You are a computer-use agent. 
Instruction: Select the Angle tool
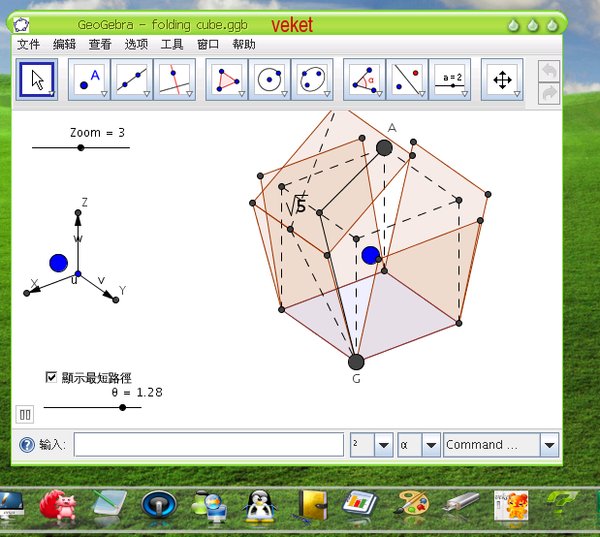[364, 80]
